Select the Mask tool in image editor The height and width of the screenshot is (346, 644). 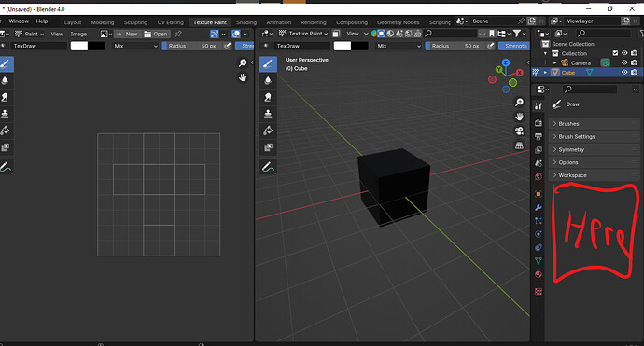pyautogui.click(x=6, y=147)
